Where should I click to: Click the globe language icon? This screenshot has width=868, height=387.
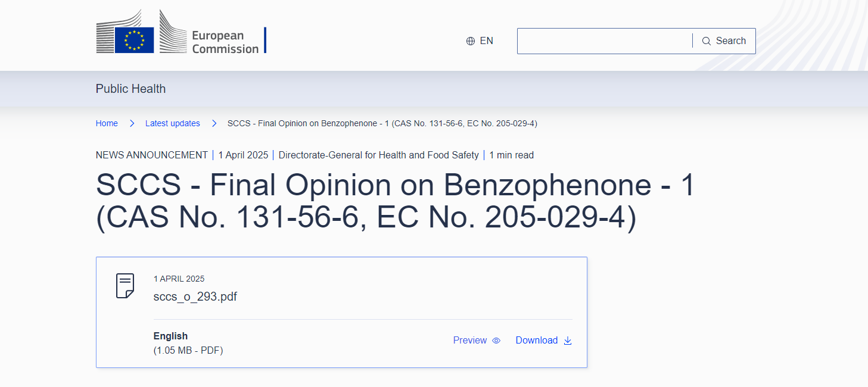(471, 41)
